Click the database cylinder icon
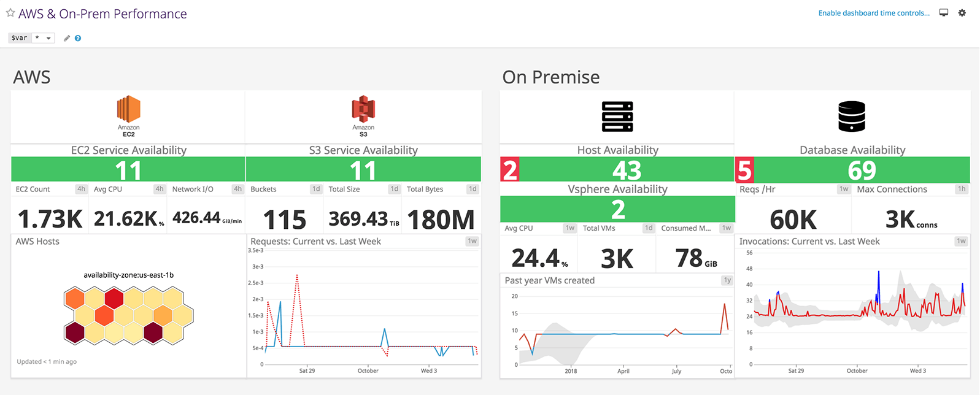980x395 pixels. tap(852, 117)
